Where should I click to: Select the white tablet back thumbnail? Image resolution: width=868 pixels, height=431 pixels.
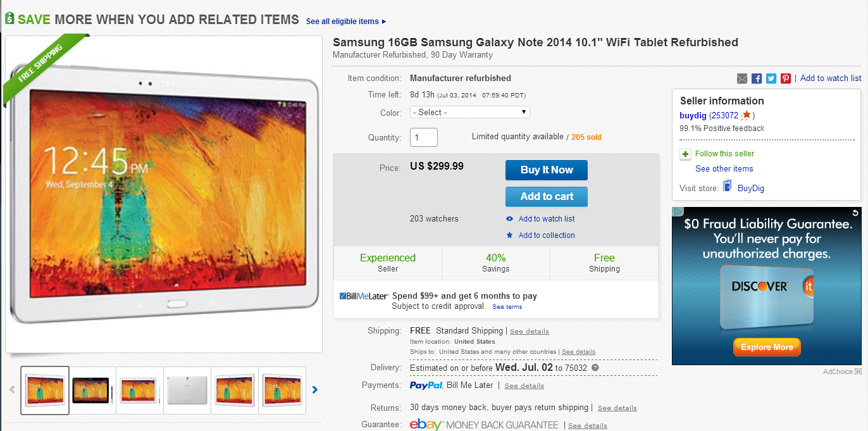pyautogui.click(x=187, y=390)
